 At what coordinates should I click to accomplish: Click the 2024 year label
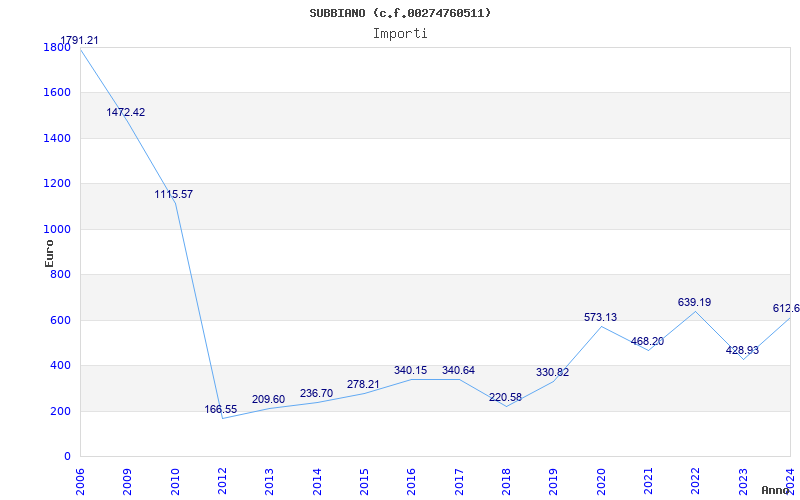790,482
